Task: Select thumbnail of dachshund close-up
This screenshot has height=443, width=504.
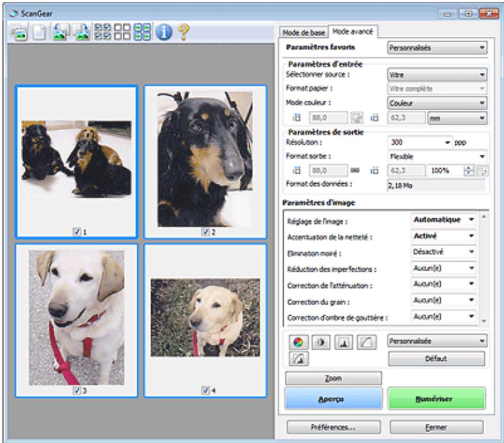Action: (205, 162)
